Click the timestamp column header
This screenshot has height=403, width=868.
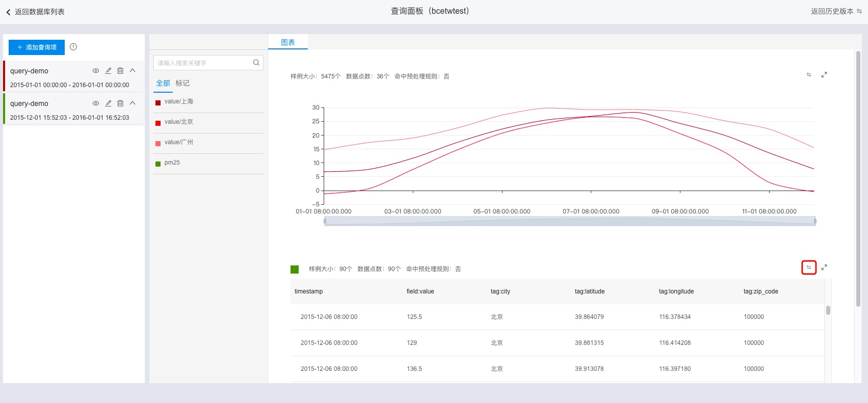click(x=309, y=291)
